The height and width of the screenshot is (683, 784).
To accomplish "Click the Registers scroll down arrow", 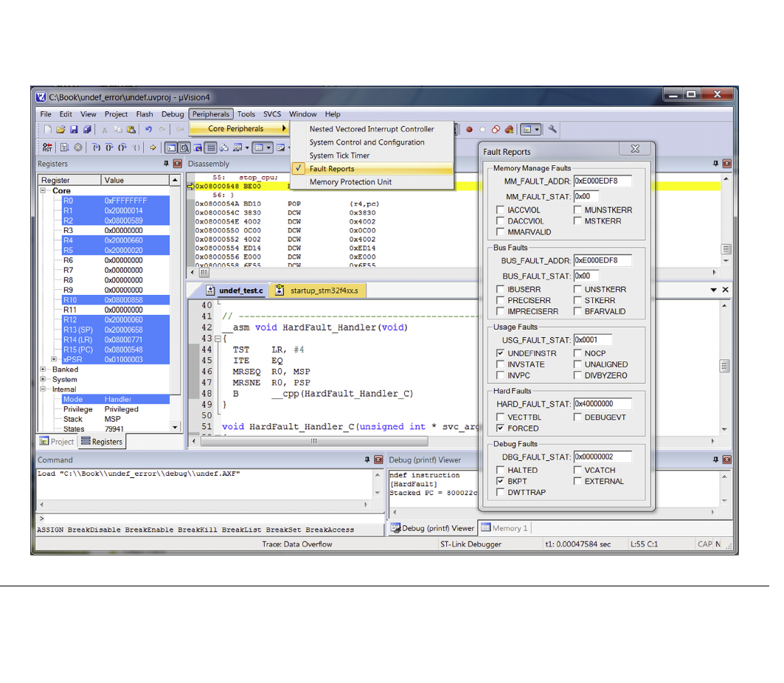I will (175, 427).
